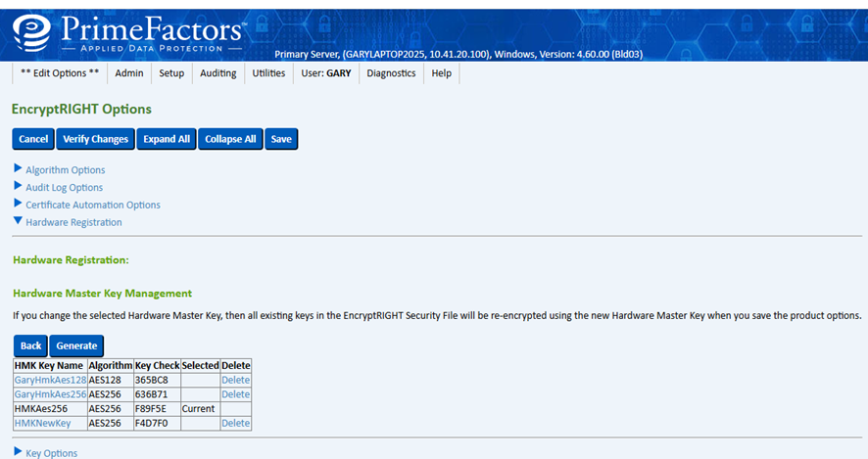Click the Selected column header

click(201, 366)
